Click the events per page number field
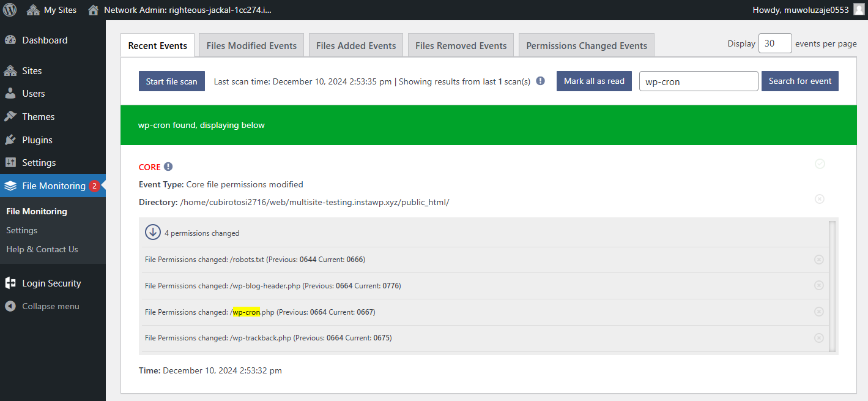Image resolution: width=868 pixels, height=401 pixels. pos(775,43)
